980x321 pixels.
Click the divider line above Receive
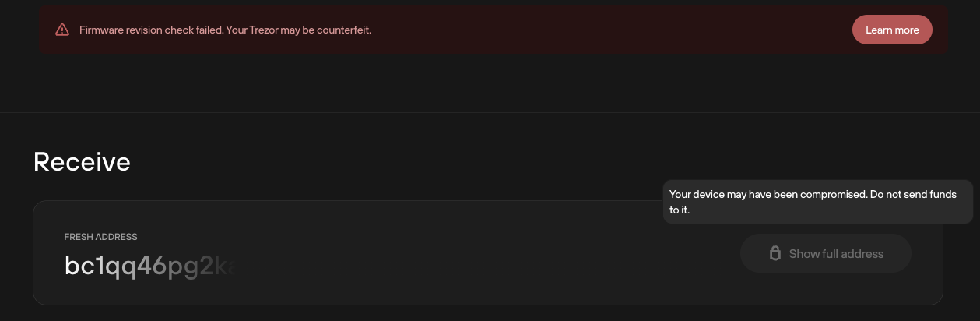coord(490,112)
